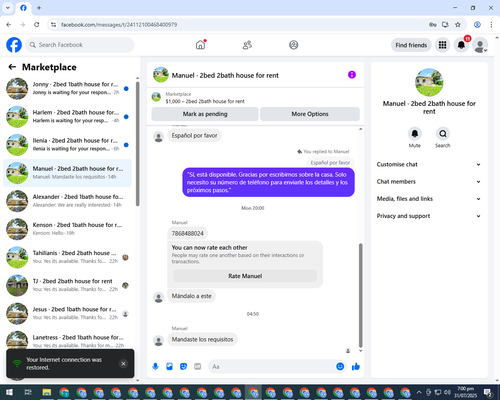Screen dimensions: 500x400
Task: Expand Media, files and links section
Action: (429, 199)
